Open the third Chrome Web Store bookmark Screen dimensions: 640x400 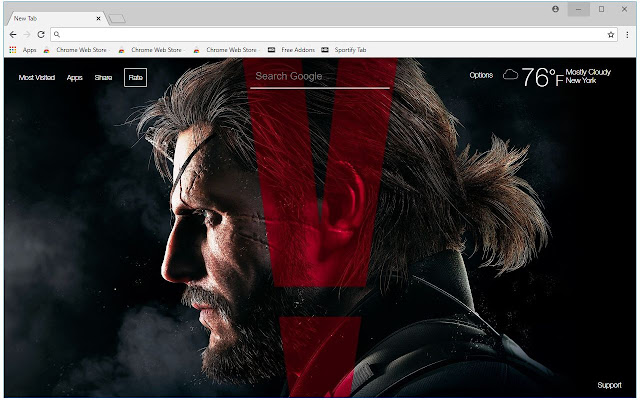pos(226,50)
